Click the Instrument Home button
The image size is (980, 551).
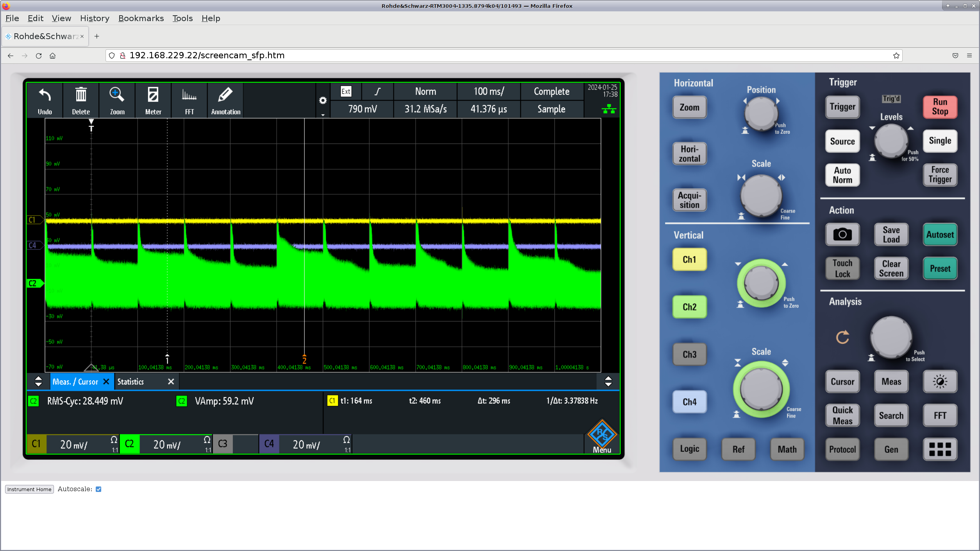[x=29, y=489]
